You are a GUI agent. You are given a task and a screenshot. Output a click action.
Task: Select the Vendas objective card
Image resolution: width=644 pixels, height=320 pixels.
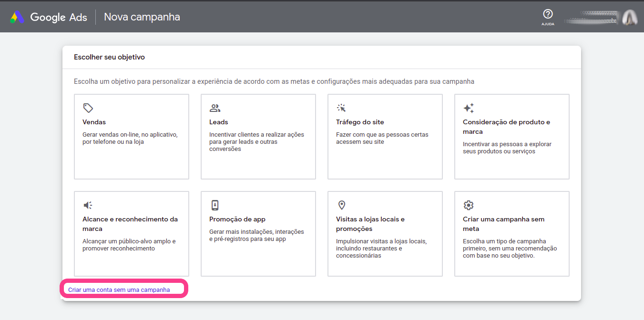click(x=132, y=137)
